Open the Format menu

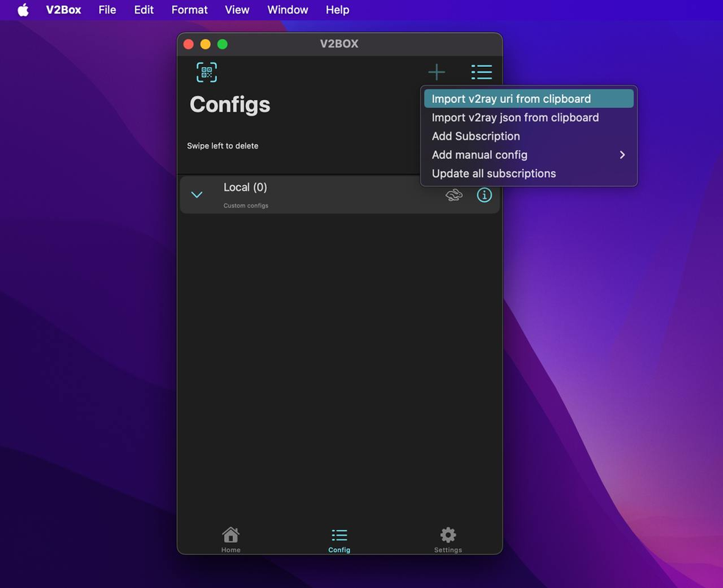(190, 10)
